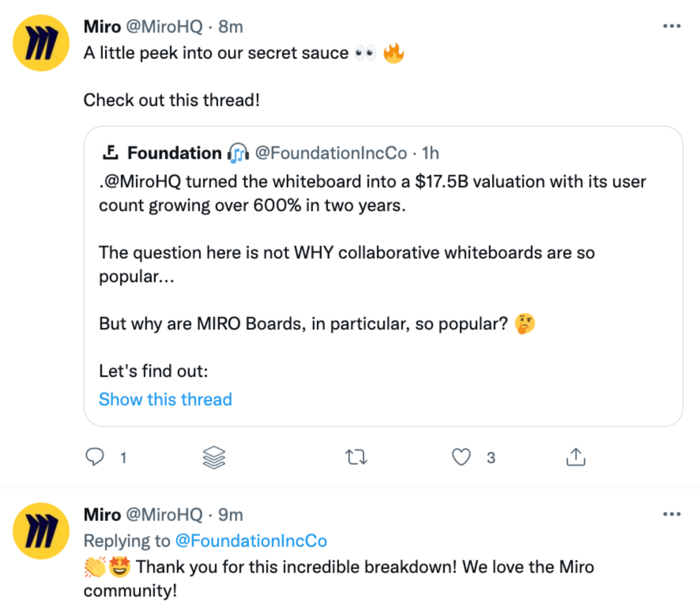Click Miro avatar on the top tweet
The height and width of the screenshot is (615, 700).
41,43
